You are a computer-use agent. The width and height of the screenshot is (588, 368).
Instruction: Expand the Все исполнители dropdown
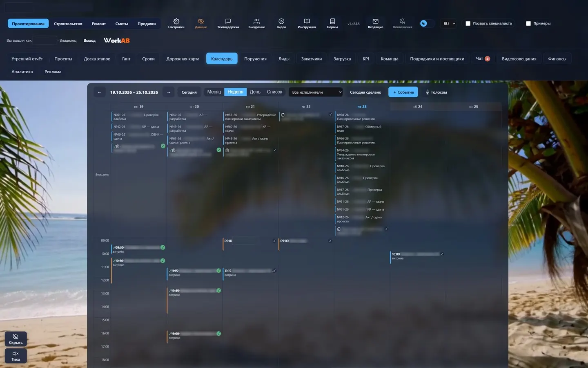click(316, 92)
